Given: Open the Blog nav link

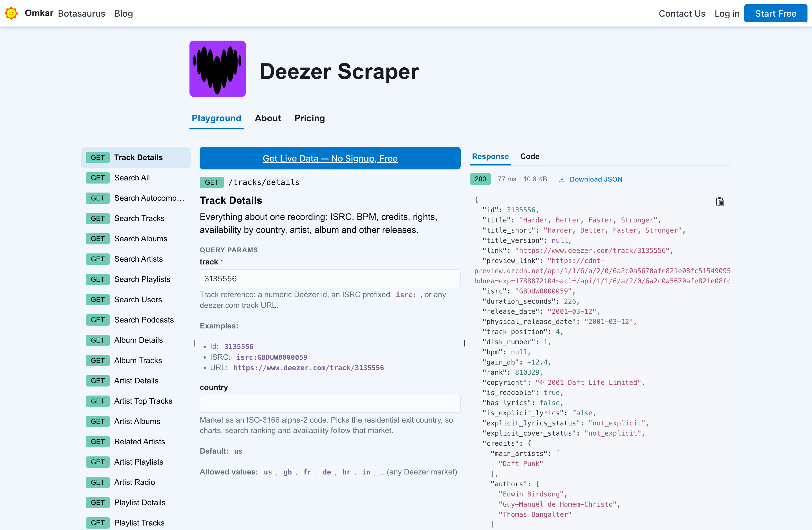Looking at the screenshot, I should pos(123,13).
